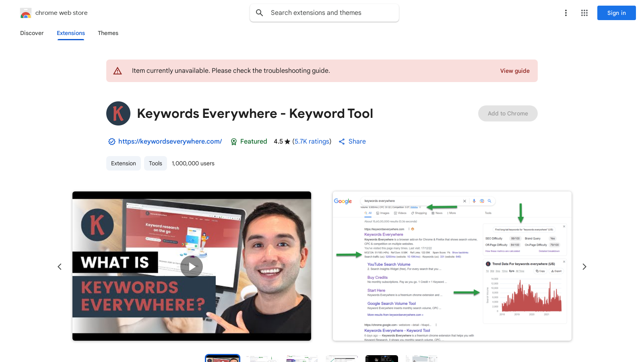
Task: Select the Extensions tab
Action: click(x=70, y=33)
